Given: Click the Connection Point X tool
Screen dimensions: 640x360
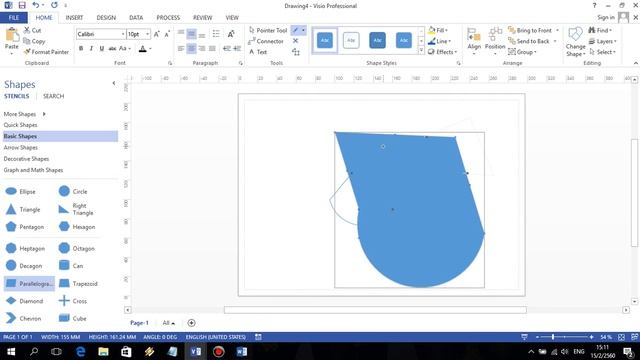Looking at the screenshot, I should 296,41.
